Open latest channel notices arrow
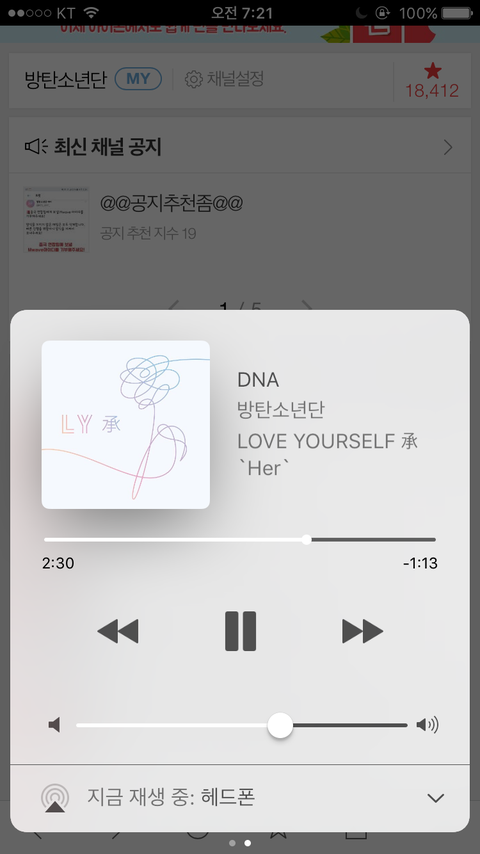The height and width of the screenshot is (854, 480). pyautogui.click(x=448, y=147)
